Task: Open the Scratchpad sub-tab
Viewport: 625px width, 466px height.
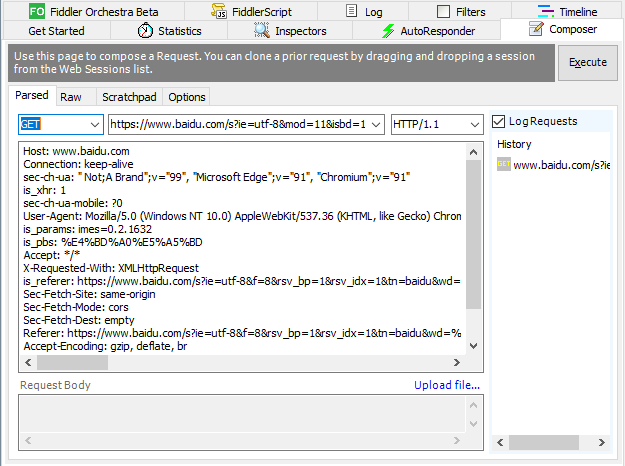Action: point(129,97)
